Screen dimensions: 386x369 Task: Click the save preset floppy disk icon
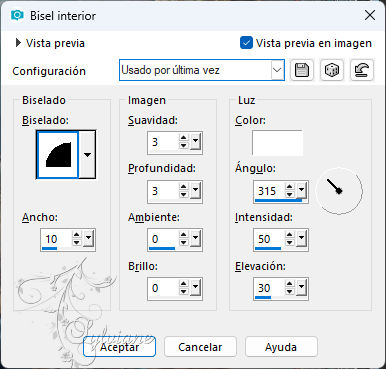(x=302, y=70)
